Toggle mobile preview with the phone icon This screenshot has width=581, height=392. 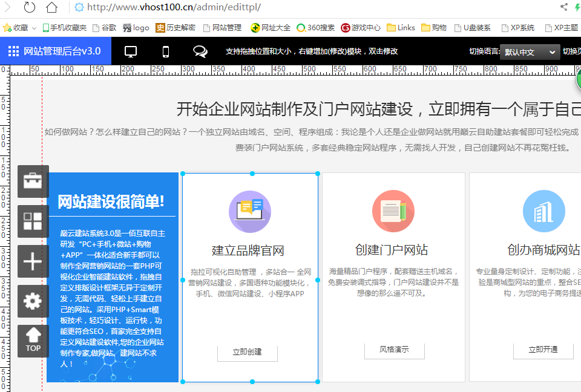coord(165,52)
